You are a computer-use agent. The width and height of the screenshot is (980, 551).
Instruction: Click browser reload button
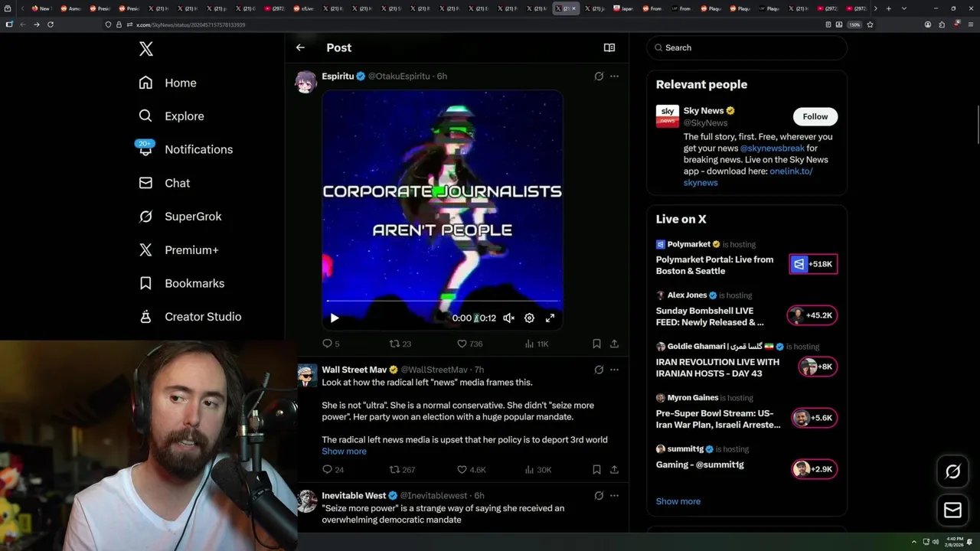click(x=51, y=24)
